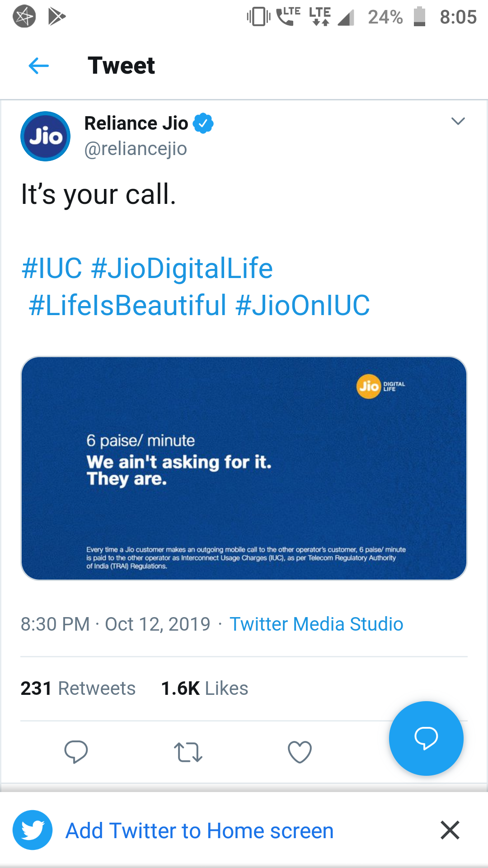Tap the reply speech bubble icon

76,752
